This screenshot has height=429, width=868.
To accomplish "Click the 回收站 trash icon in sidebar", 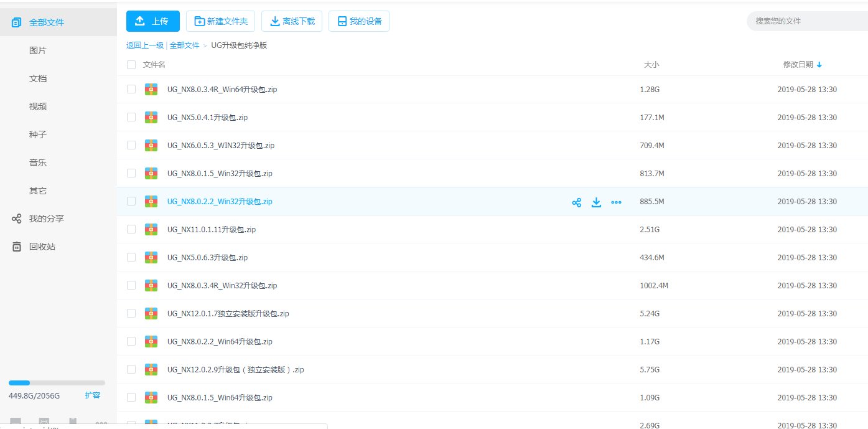I will click(17, 247).
